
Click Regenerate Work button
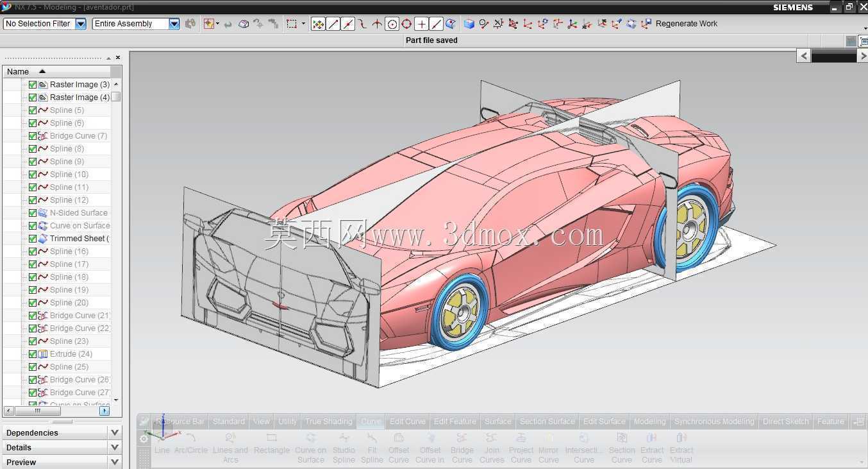point(687,24)
